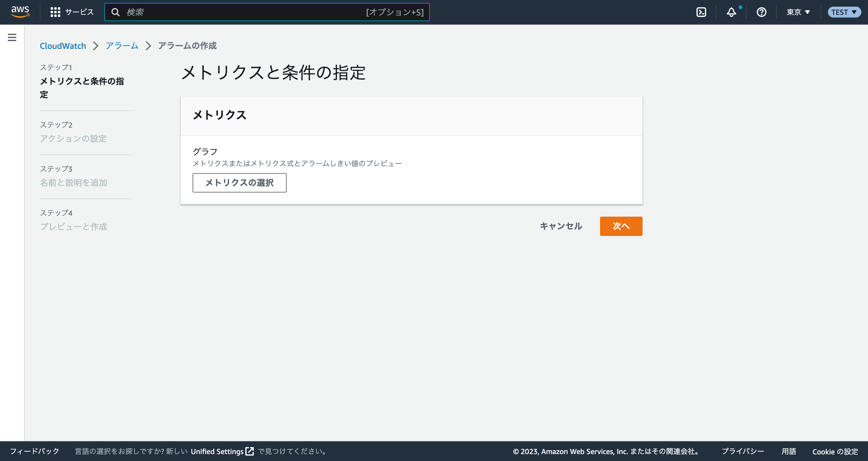Open the hamburger navigation menu
Image resolution: width=868 pixels, height=461 pixels.
(x=12, y=37)
